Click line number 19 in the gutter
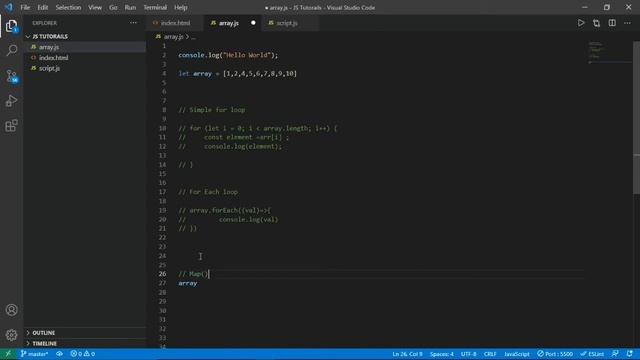This screenshot has width=640, height=360. (162, 210)
